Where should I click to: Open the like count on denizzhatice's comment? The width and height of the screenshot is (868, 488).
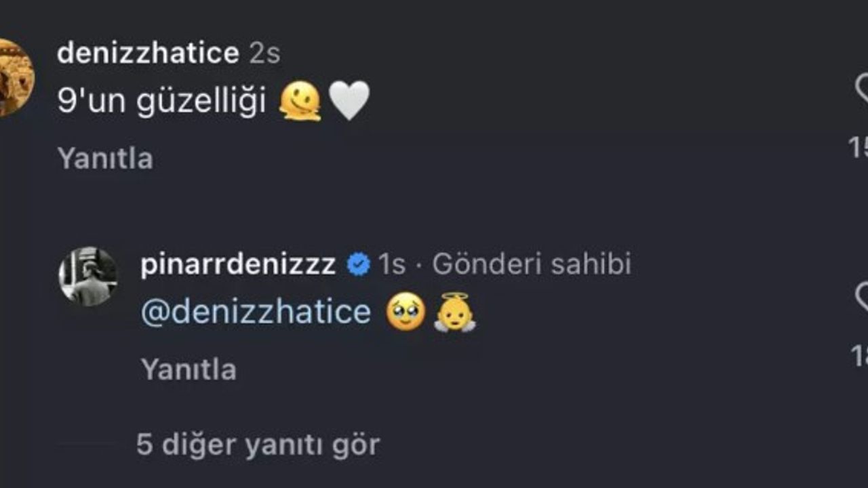859,147
